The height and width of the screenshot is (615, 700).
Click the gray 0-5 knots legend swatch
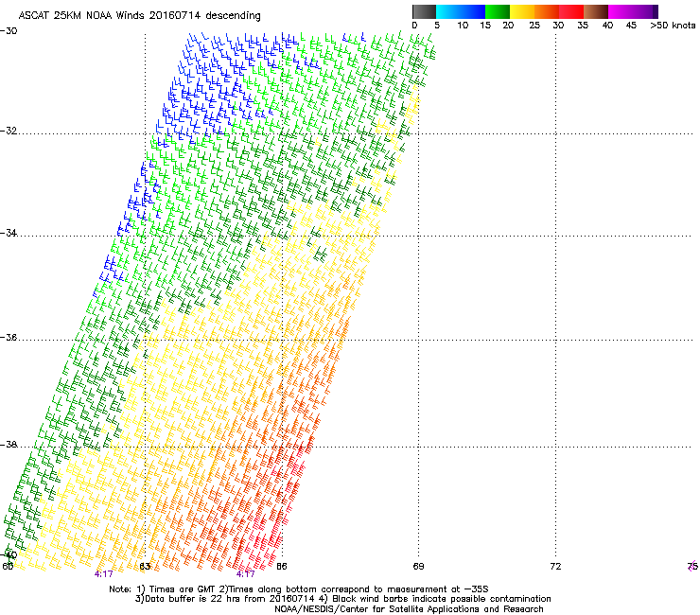point(424,11)
